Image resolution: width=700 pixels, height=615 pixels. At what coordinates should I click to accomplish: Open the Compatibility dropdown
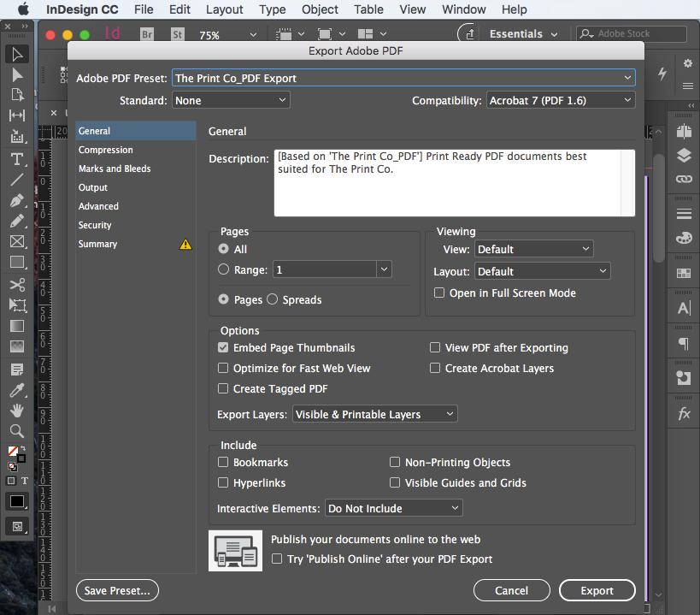click(560, 99)
